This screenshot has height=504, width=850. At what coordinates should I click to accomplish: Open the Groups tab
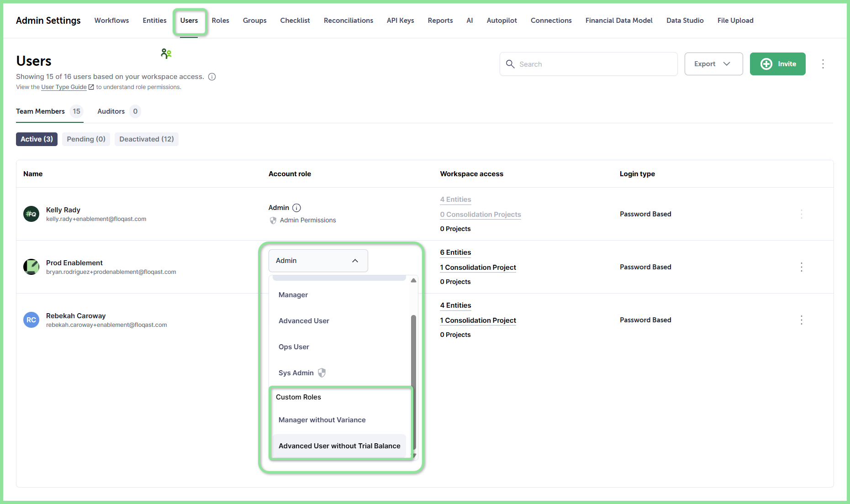pyautogui.click(x=254, y=21)
